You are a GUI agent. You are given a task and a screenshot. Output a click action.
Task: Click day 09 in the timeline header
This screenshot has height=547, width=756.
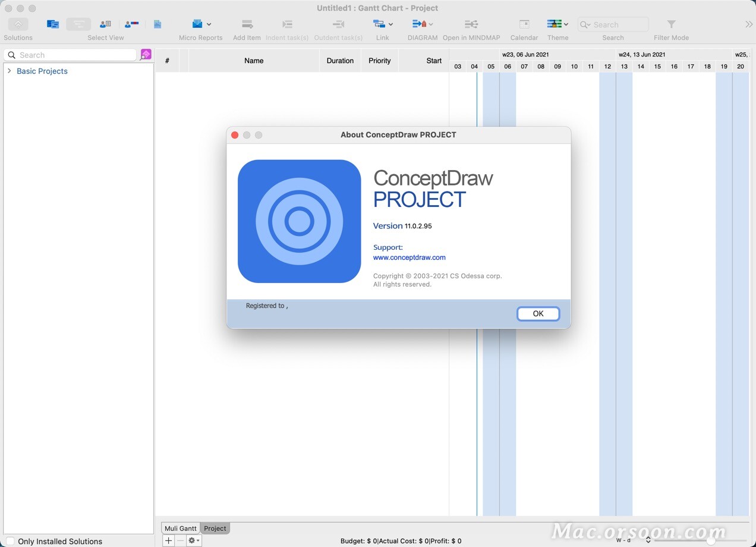click(557, 67)
